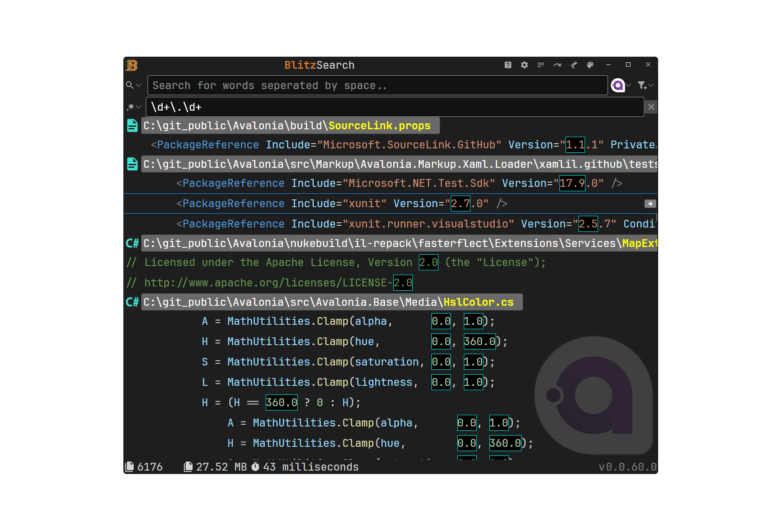This screenshot has width=775, height=532.
Task: Expand the filter dropdown chevron
Action: (x=651, y=85)
